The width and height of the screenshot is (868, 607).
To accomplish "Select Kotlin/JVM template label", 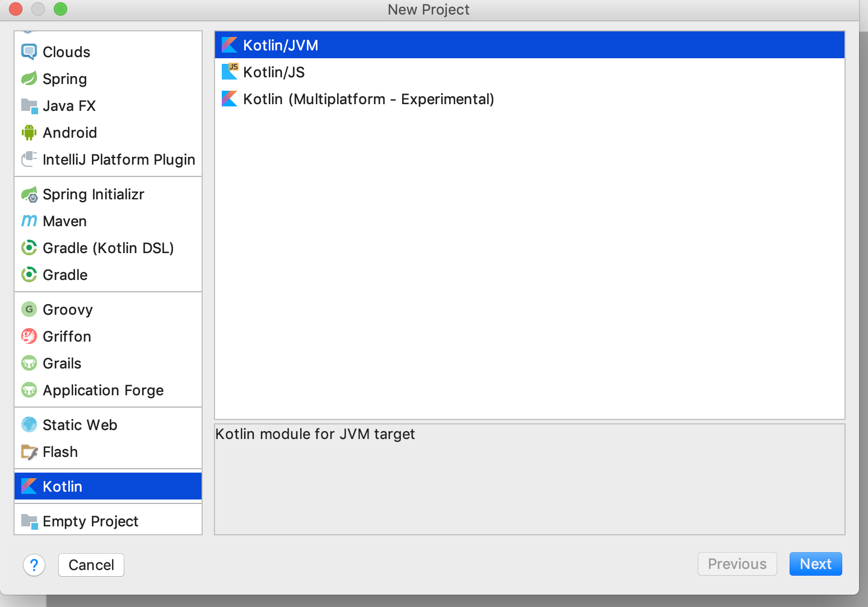I will [281, 45].
